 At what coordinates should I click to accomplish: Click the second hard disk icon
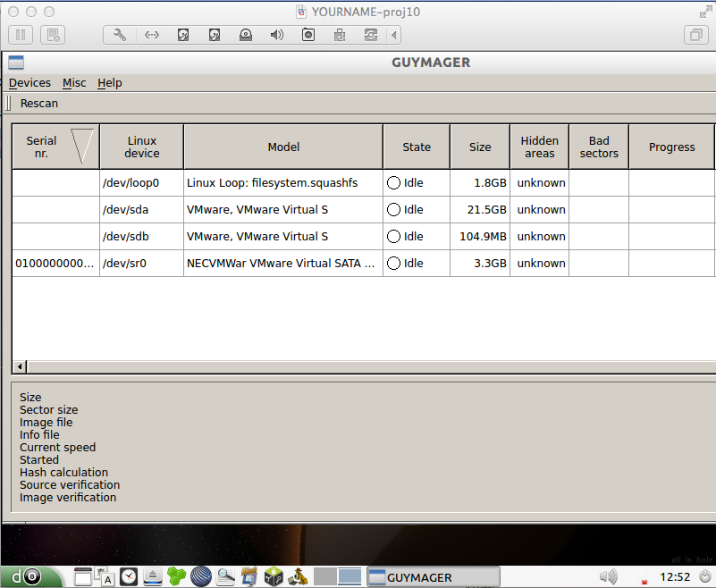coord(215,35)
